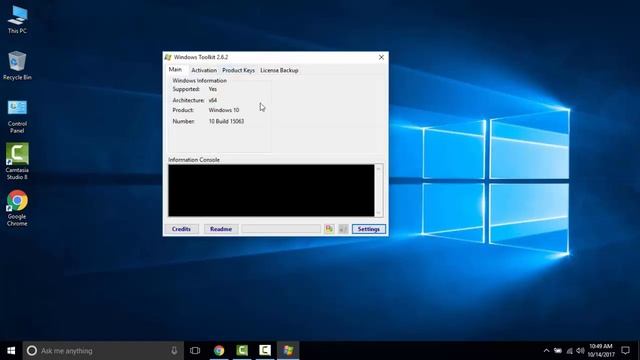
Task: Select the Camtasia Studio 8 desktop shortcut
Action: (17, 161)
